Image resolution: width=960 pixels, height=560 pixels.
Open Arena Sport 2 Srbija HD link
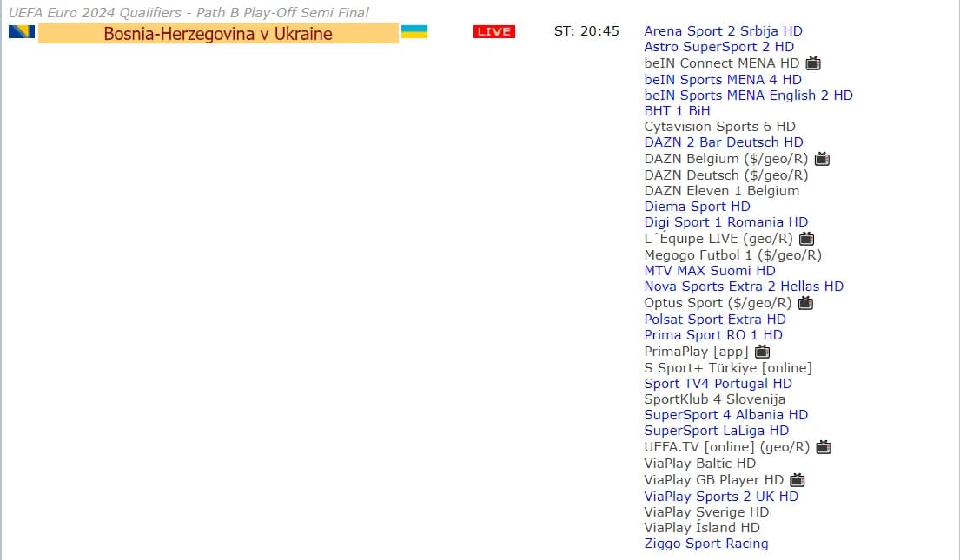[x=723, y=30]
